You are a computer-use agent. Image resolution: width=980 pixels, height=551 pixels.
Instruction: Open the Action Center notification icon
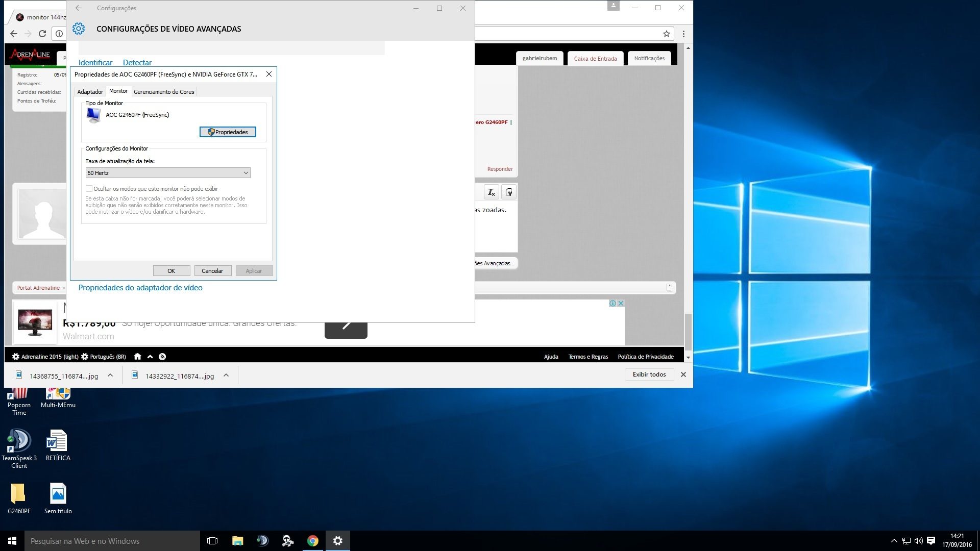tap(931, 541)
